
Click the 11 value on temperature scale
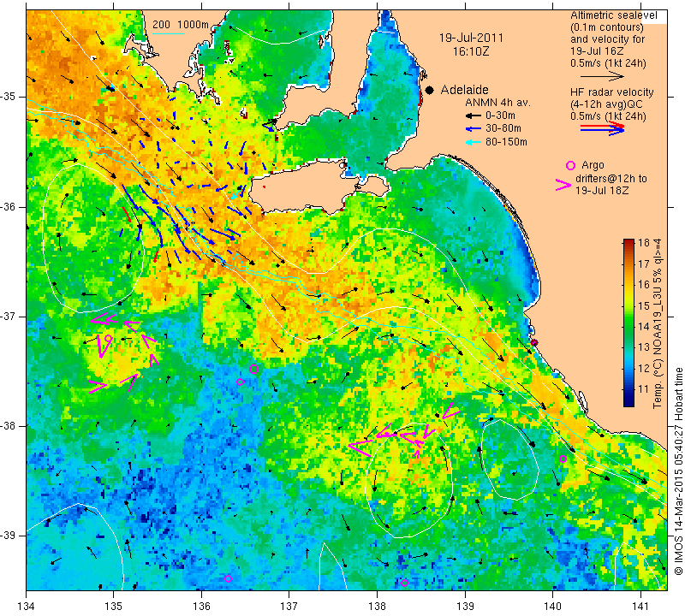point(644,389)
